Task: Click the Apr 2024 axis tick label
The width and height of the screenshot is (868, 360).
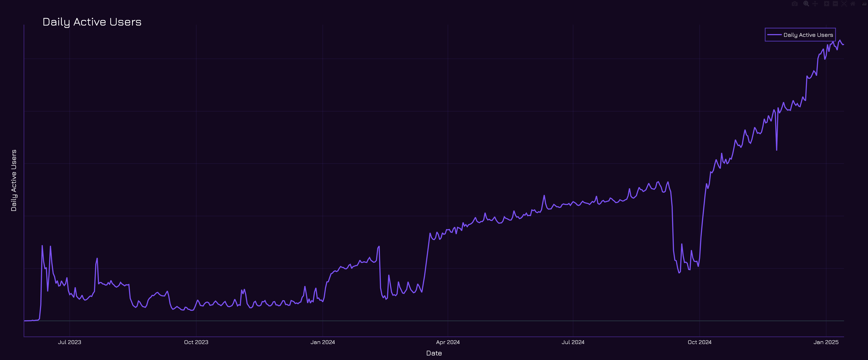Action: click(x=447, y=342)
